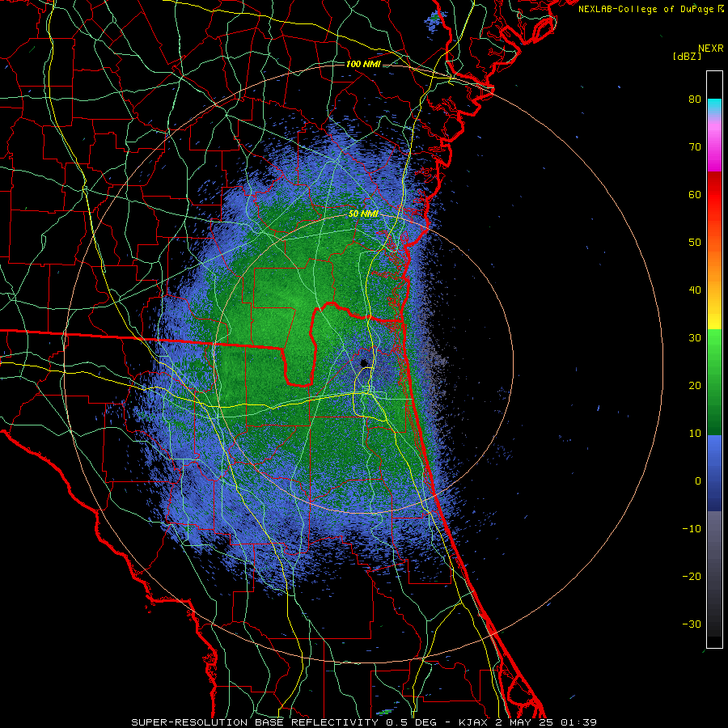Pick the cyan segment of the color bar

coord(714,106)
